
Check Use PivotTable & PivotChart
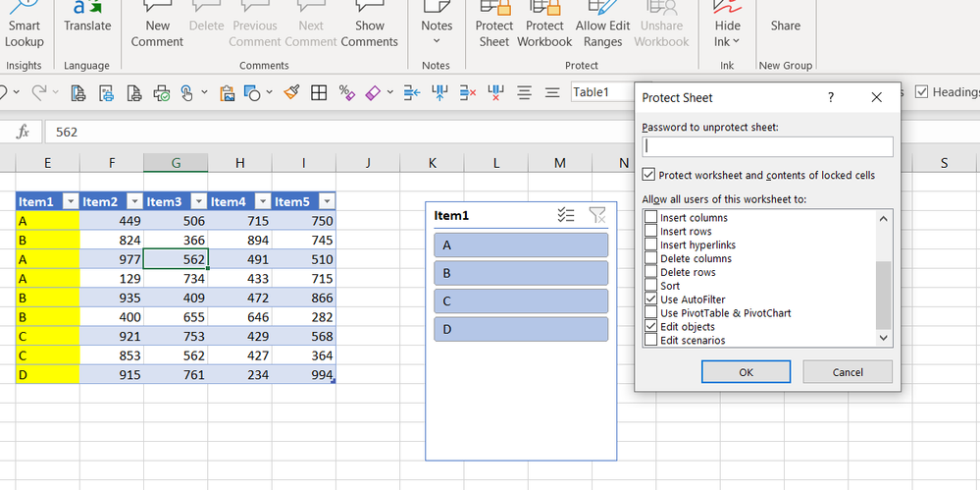pyautogui.click(x=650, y=313)
